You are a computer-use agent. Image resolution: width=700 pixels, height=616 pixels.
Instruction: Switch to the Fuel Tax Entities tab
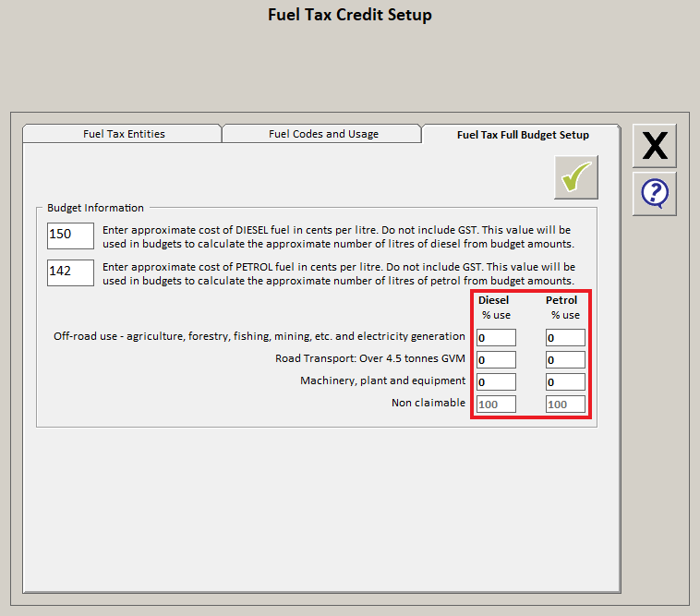[x=124, y=134]
